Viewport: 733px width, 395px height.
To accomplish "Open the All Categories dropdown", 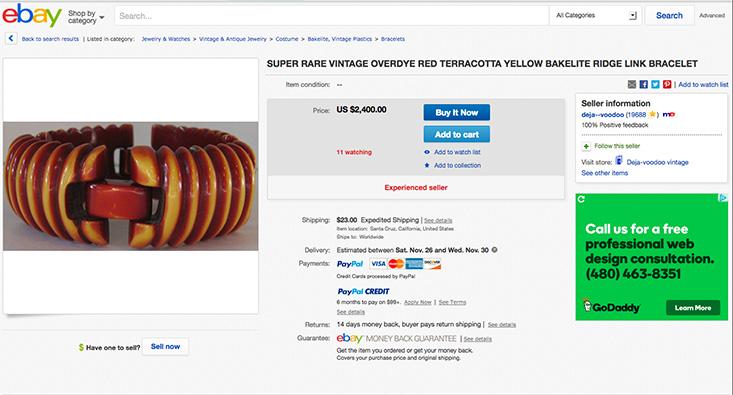I will (596, 15).
